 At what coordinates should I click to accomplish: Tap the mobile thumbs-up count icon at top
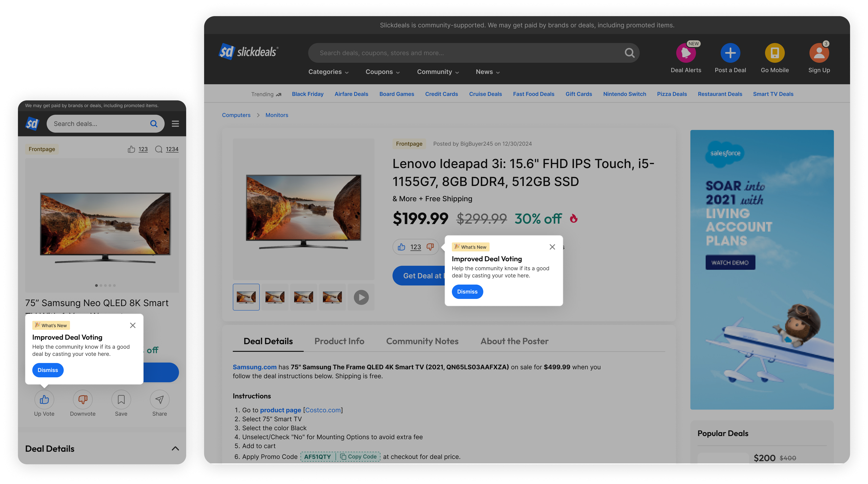tap(131, 149)
